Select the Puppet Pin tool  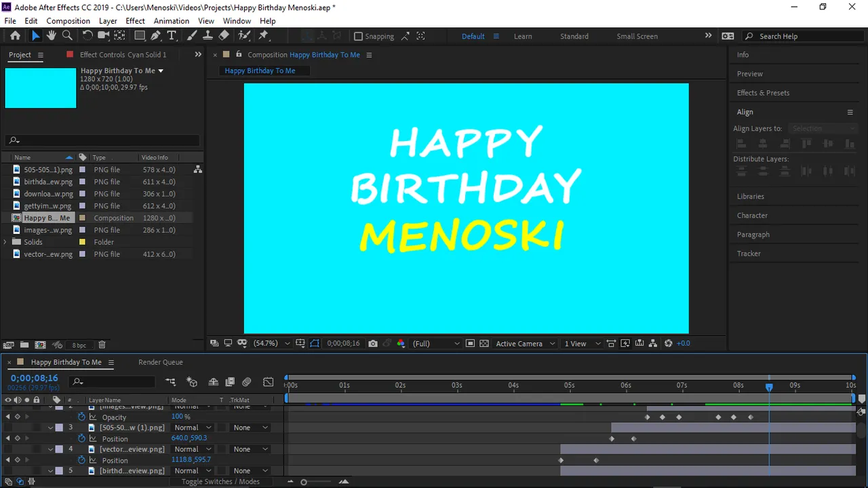pos(264,36)
